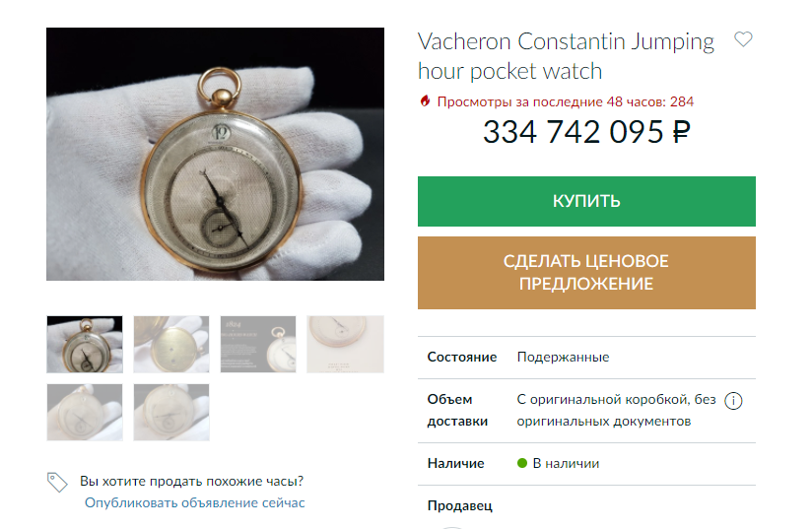Select first thumbnail of watch in hand

(85, 344)
